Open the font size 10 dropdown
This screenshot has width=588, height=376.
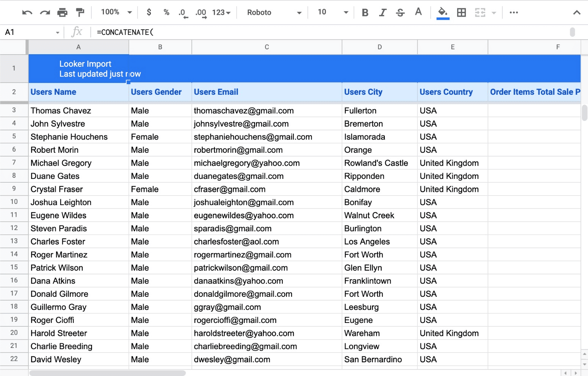(333, 12)
